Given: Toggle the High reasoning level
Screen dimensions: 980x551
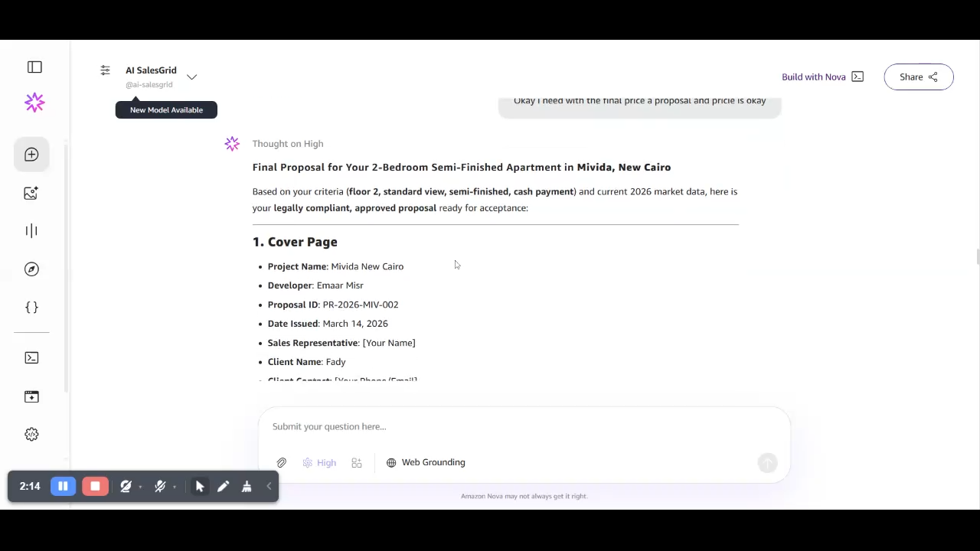Looking at the screenshot, I should pyautogui.click(x=319, y=462).
